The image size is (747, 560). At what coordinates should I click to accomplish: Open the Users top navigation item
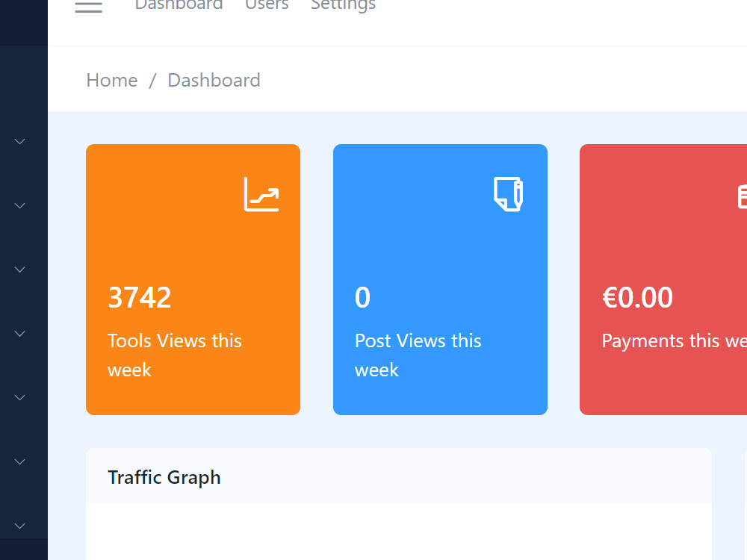point(267,4)
